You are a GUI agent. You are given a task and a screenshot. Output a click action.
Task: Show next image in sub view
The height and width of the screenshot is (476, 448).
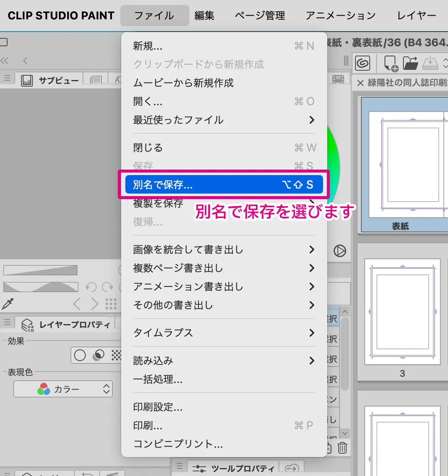coord(95,304)
